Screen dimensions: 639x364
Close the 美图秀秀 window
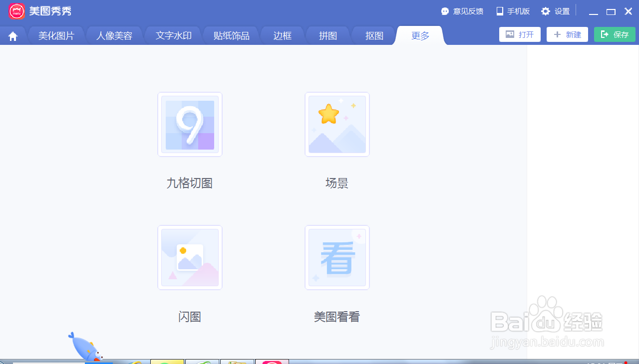pyautogui.click(x=629, y=11)
